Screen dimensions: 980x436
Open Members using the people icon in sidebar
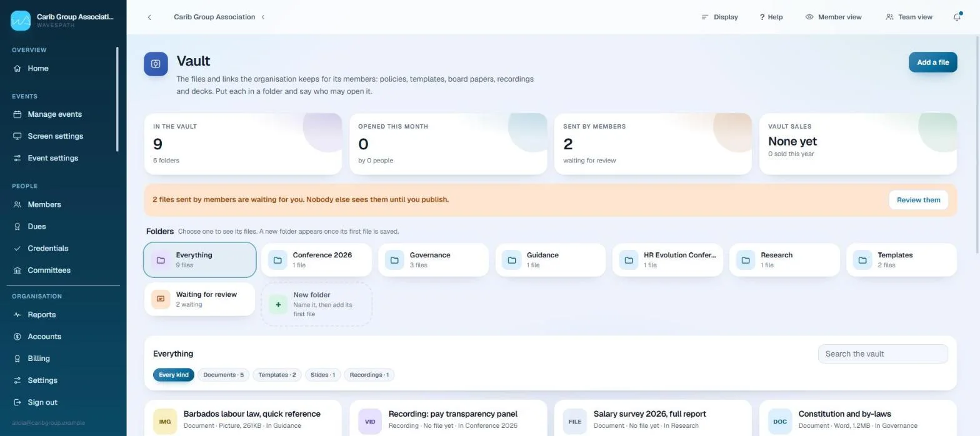pos(17,205)
